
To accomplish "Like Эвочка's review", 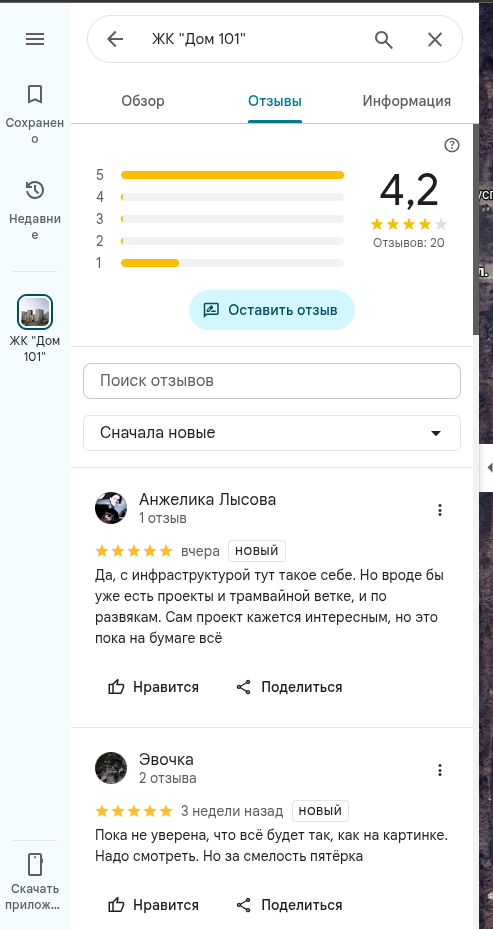I will pos(153,905).
